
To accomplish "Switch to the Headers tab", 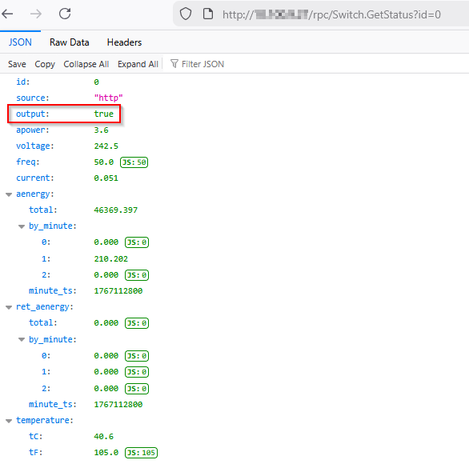I will [x=124, y=42].
